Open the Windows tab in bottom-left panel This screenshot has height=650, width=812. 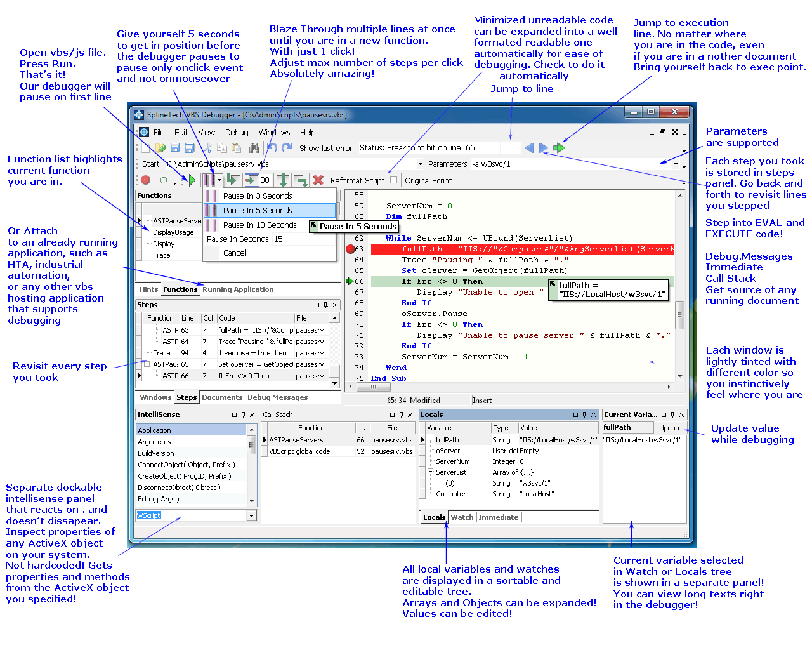point(155,397)
